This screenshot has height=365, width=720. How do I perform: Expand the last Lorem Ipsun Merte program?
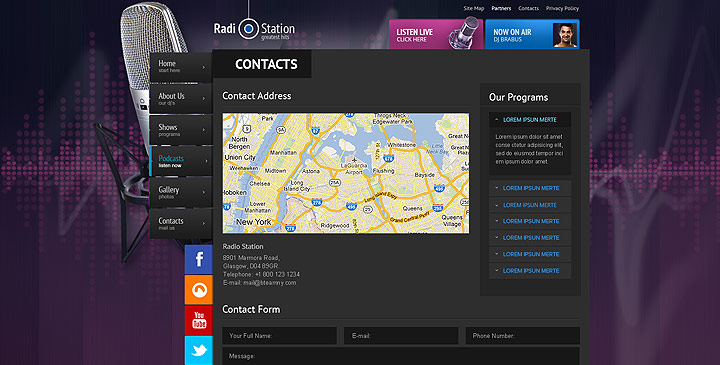tap(530, 271)
